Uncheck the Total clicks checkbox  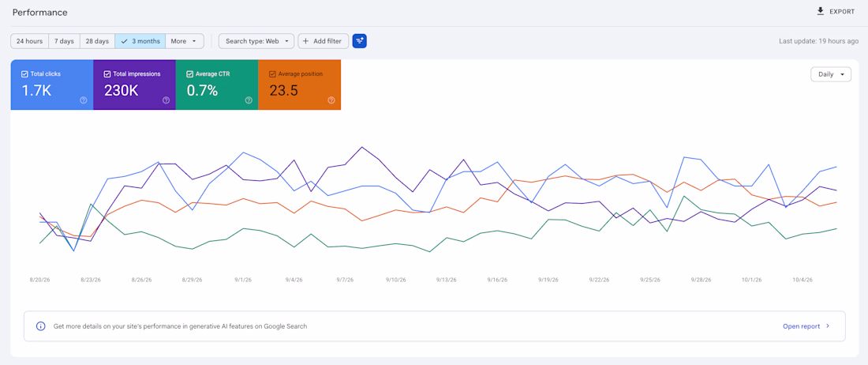24,73
